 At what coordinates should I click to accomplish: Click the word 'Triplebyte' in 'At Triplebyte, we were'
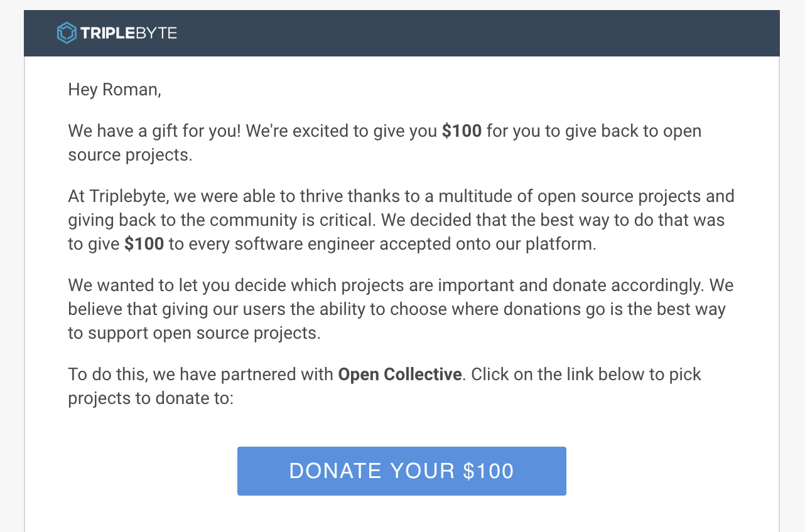click(x=129, y=196)
